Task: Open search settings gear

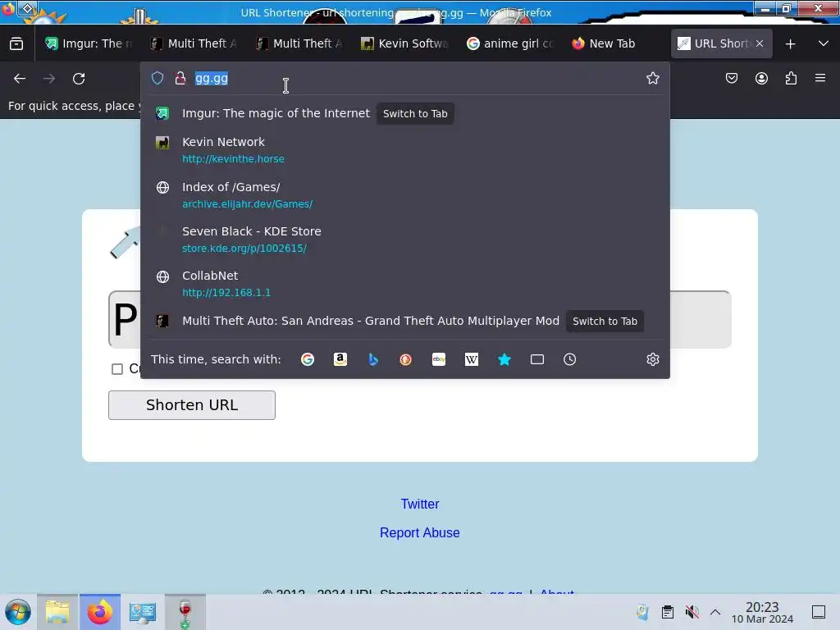Action: pyautogui.click(x=652, y=359)
